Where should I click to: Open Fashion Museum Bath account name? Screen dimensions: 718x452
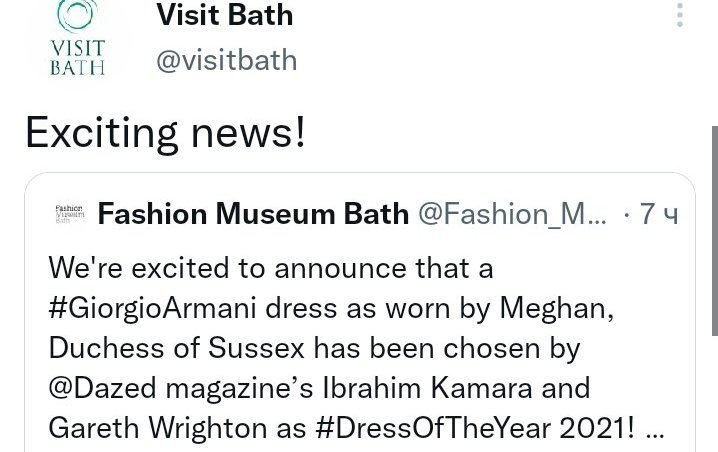coord(254,213)
